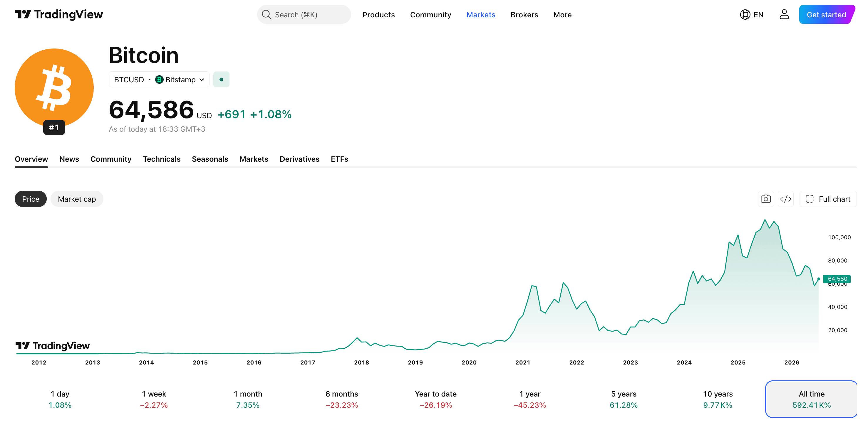
Task: Open Full chart view
Action: [x=827, y=199]
